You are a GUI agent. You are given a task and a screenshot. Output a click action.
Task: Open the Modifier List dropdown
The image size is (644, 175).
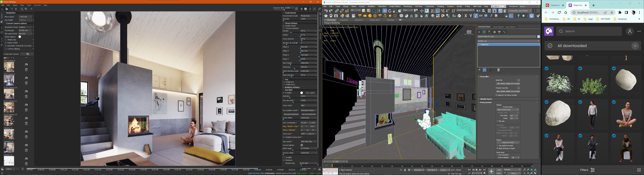[x=508, y=41]
